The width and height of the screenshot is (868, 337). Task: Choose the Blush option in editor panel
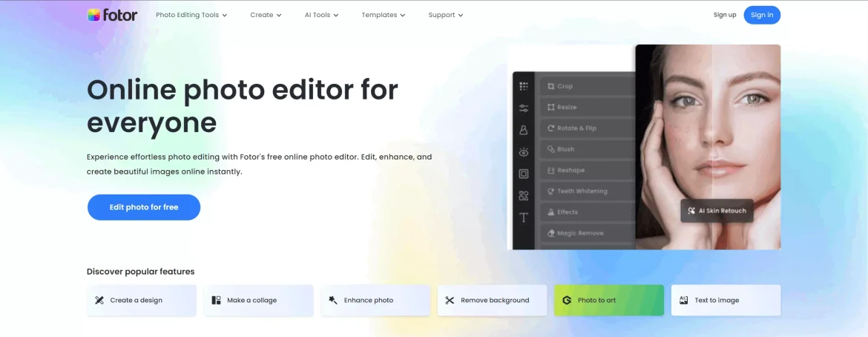coord(588,149)
